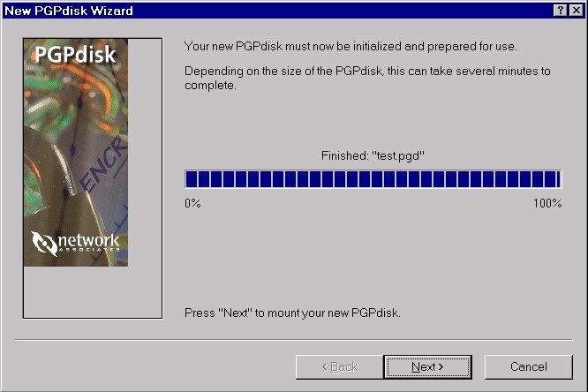Click the empty area below the banner image

click(93, 292)
